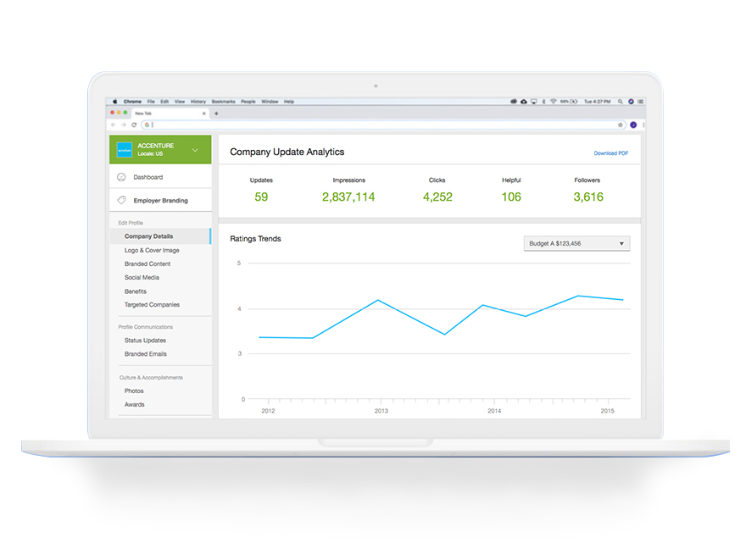
Task: Open the purple profile avatar in Chrome
Action: point(632,125)
